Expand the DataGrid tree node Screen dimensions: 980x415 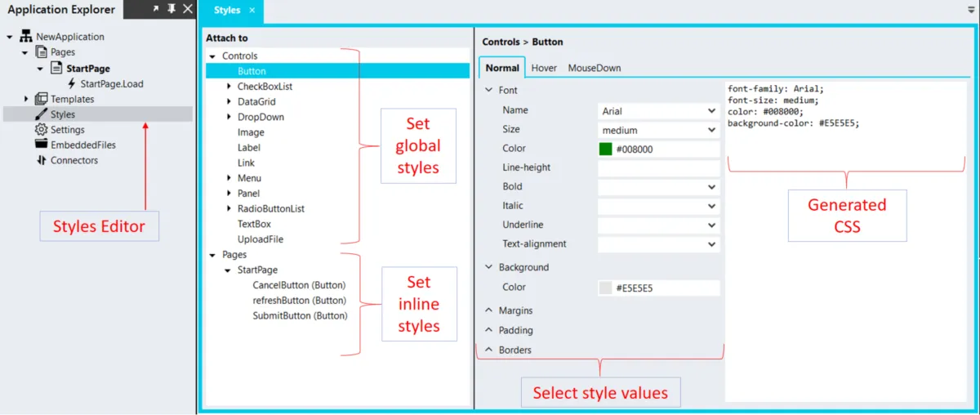(229, 102)
